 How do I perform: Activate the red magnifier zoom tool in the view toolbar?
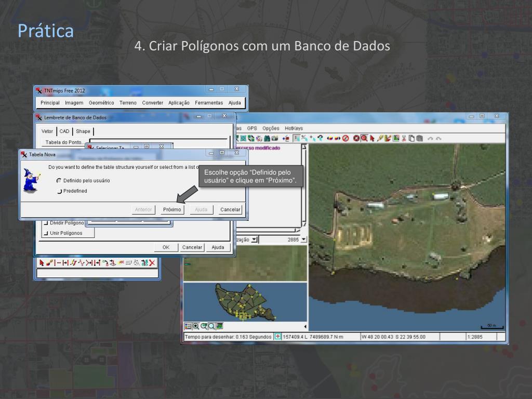(x=364, y=138)
